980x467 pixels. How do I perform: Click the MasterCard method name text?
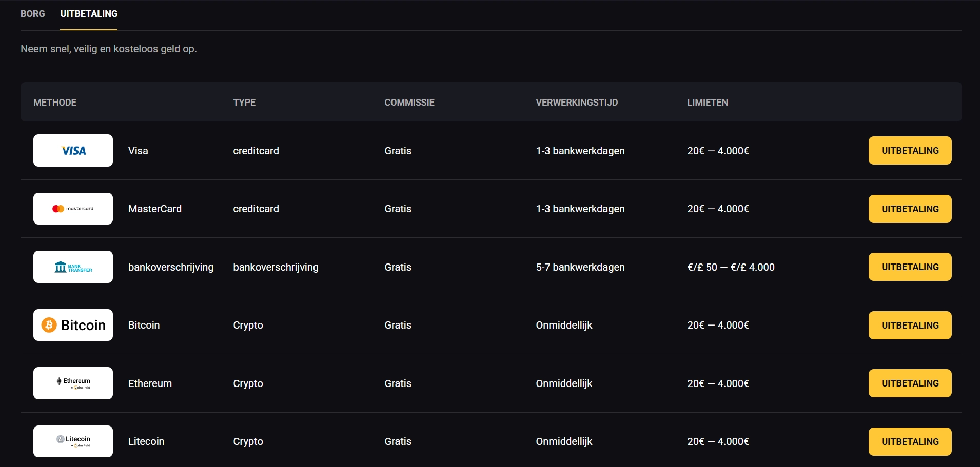pos(155,209)
